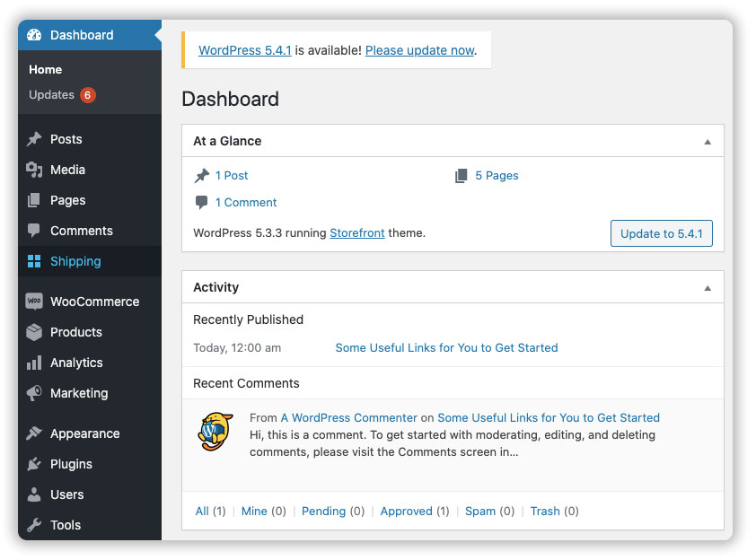756x560 pixels.
Task: Click the Update to 5.4.1 button
Action: pos(662,233)
